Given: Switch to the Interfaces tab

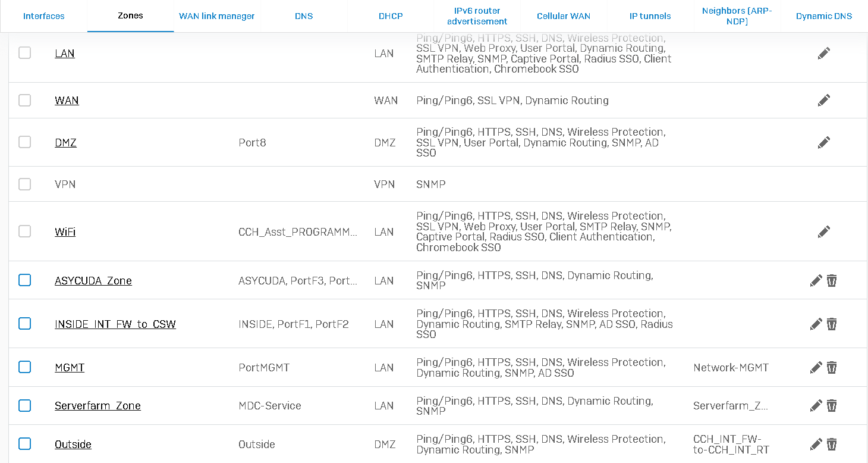Looking at the screenshot, I should (x=44, y=16).
